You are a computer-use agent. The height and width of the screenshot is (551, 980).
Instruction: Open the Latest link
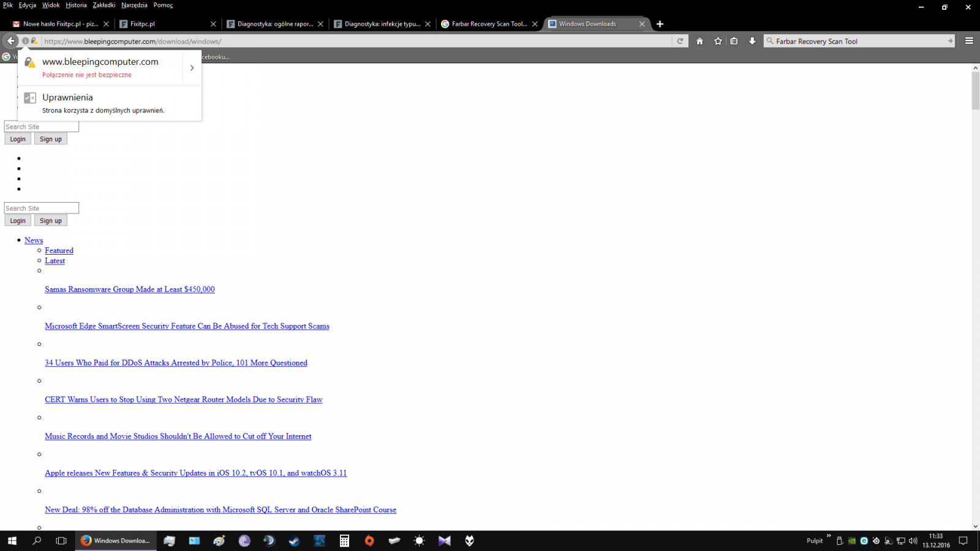[x=55, y=261]
